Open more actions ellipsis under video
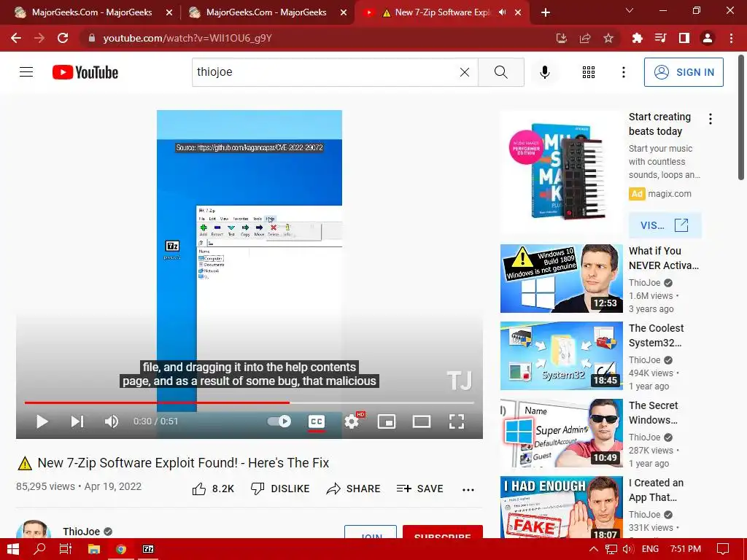 [468, 489]
